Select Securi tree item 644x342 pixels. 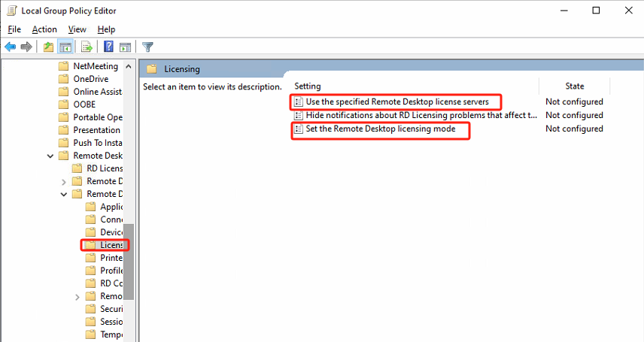(x=111, y=309)
